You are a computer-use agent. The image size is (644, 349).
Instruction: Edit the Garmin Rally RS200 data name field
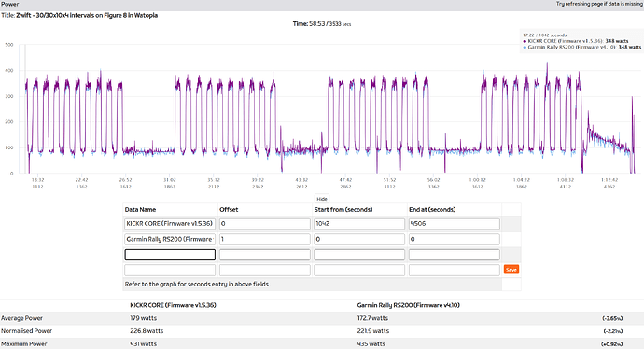pos(170,239)
